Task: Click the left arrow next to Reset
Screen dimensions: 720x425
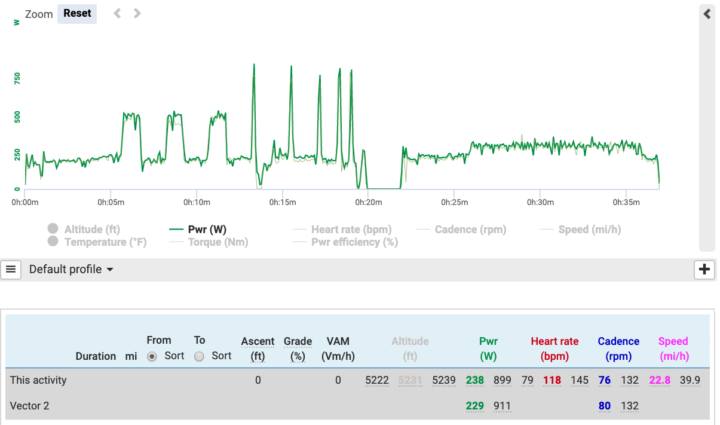Action: (x=117, y=13)
